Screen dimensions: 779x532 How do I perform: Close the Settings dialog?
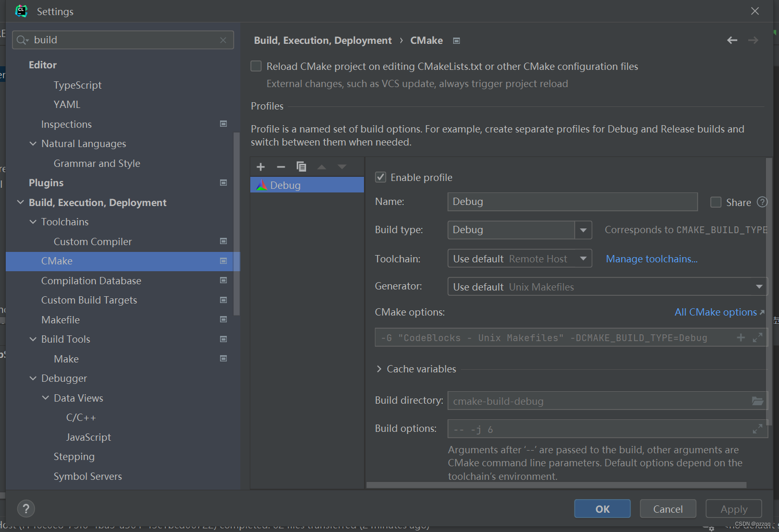[x=754, y=11]
